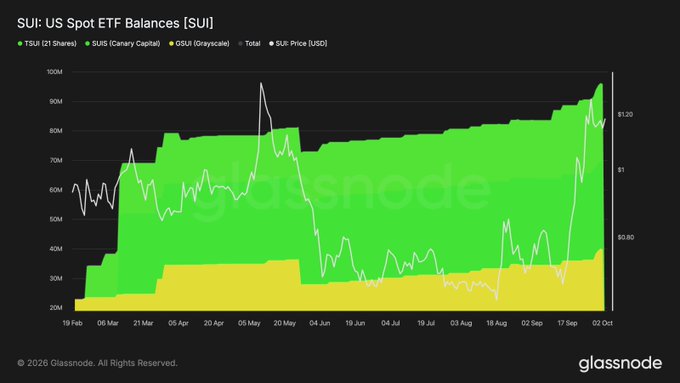Click the 90M y-axis label
680x383 pixels.
[56, 101]
